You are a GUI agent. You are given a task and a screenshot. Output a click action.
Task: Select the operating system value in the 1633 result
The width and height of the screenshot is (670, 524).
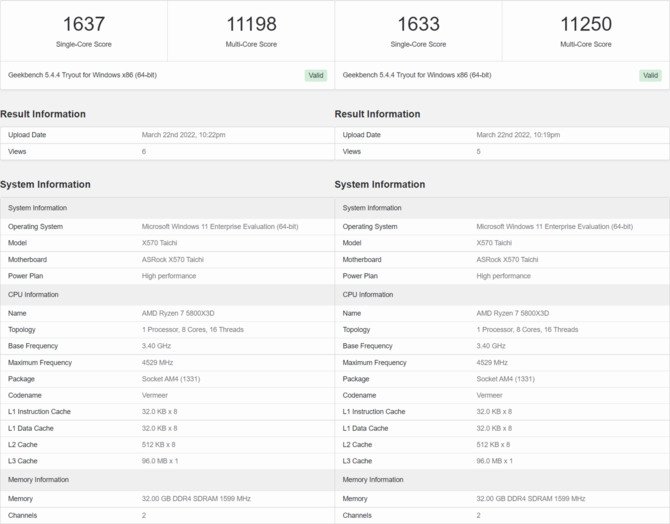555,227
